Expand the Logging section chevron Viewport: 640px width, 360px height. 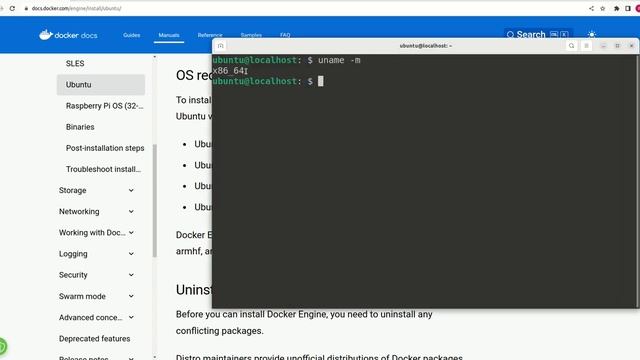pos(131,254)
